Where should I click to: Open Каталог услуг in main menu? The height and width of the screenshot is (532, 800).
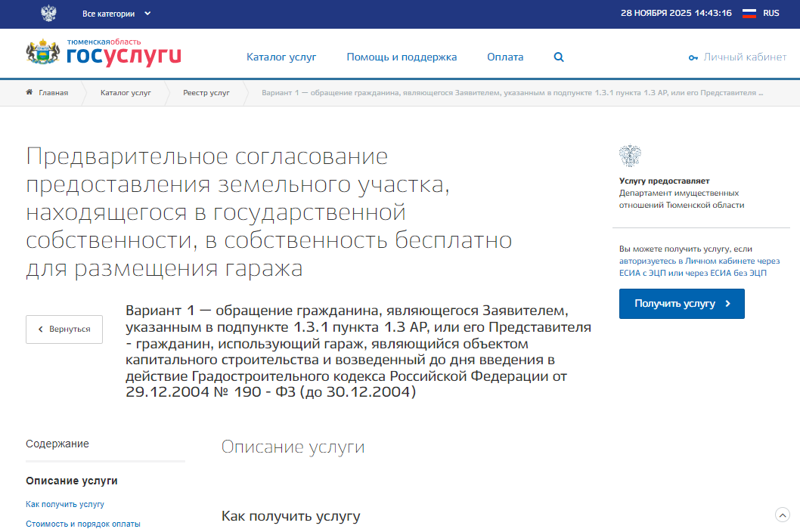(x=281, y=57)
